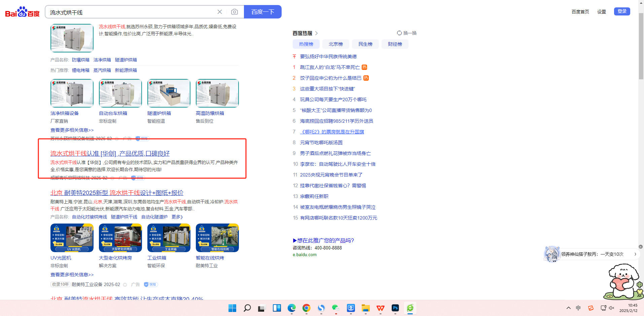Launch WeChat from the taskbar
Image resolution: width=644 pixels, height=316 pixels.
point(335,308)
